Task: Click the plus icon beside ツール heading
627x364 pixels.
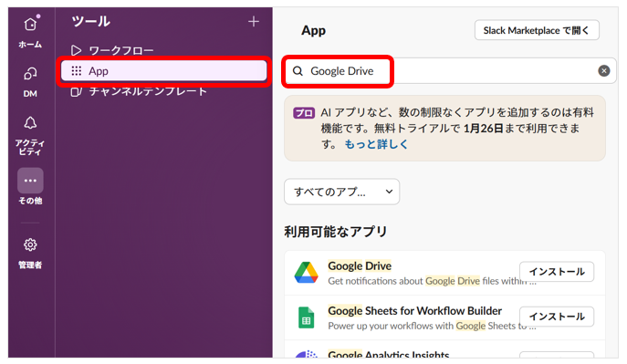Action: [254, 22]
